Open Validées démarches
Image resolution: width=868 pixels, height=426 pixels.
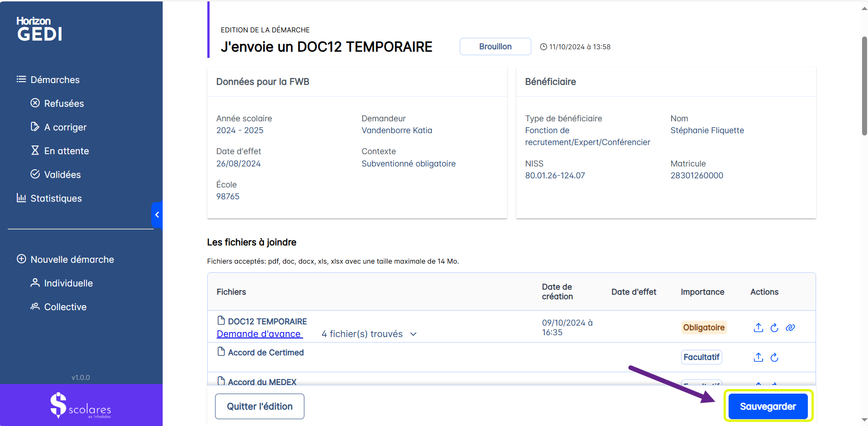[62, 175]
